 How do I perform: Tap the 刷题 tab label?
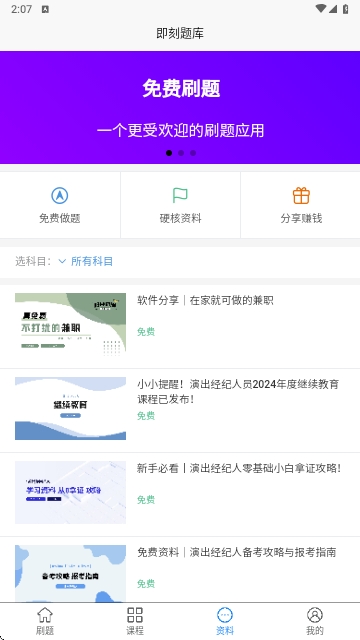[x=45, y=630]
